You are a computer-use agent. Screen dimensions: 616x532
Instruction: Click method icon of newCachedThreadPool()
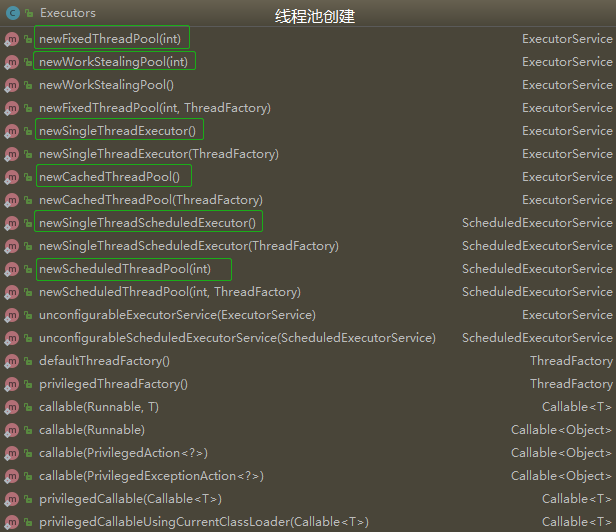[x=11, y=177]
